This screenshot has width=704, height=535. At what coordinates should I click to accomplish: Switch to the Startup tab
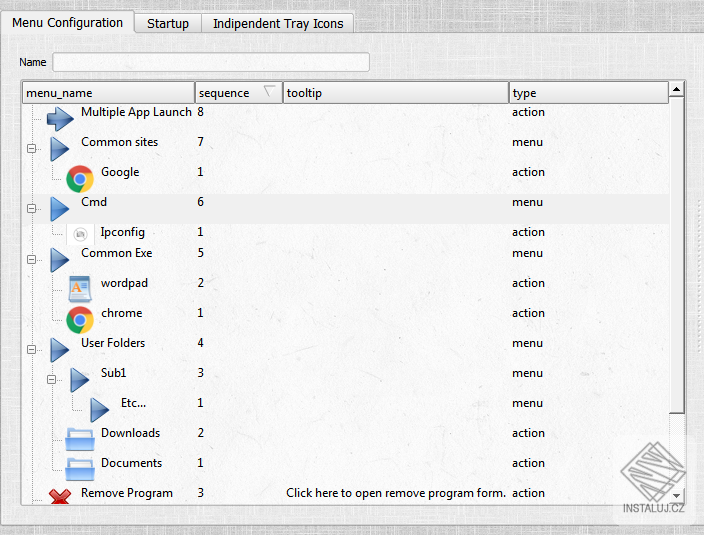[168, 23]
